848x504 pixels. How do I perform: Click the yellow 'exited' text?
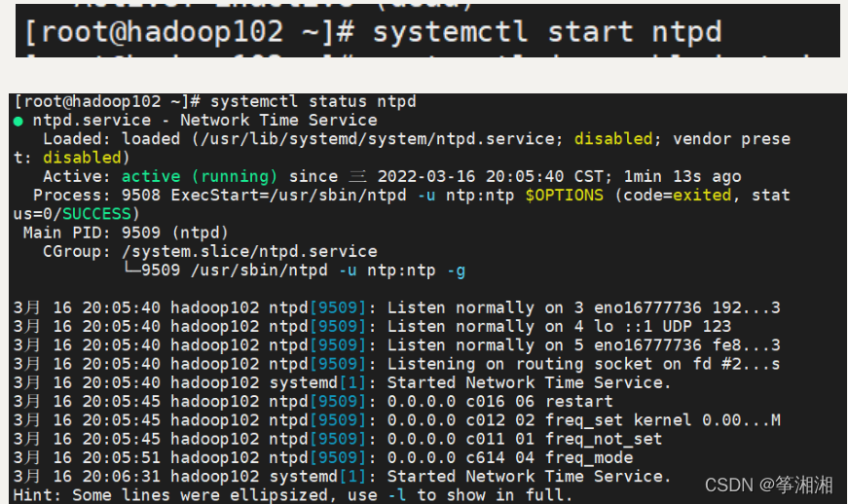click(x=702, y=195)
